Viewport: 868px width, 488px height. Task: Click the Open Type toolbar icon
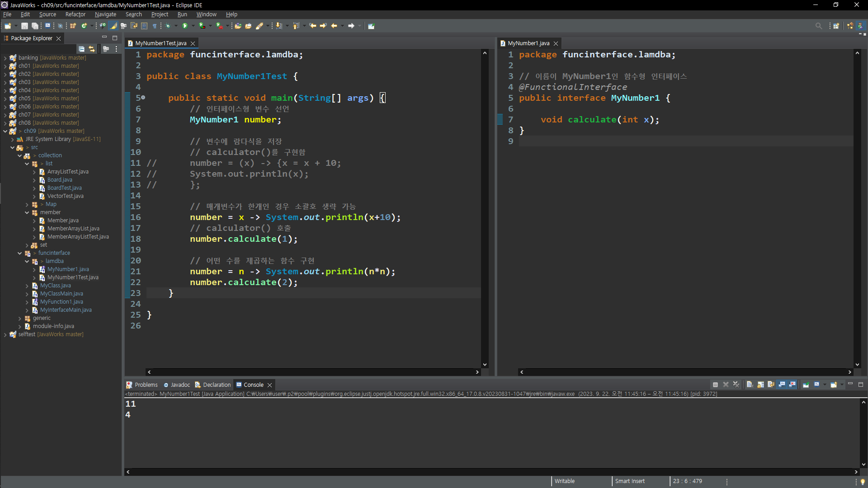(x=238, y=26)
